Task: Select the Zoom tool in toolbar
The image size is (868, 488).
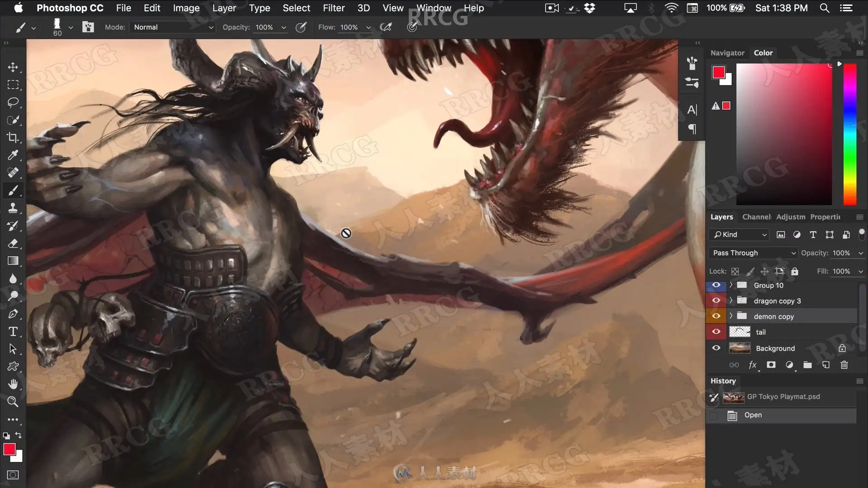Action: click(x=13, y=402)
